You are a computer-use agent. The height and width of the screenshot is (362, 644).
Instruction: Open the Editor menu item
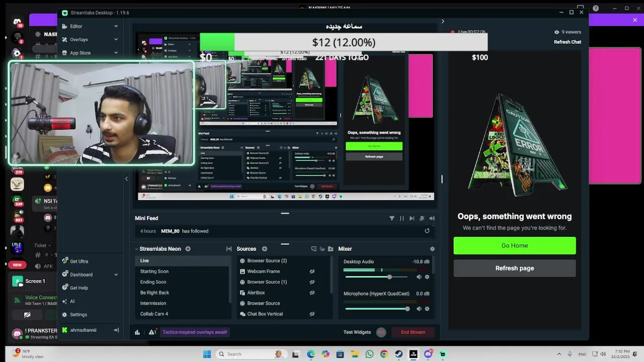[76, 26]
